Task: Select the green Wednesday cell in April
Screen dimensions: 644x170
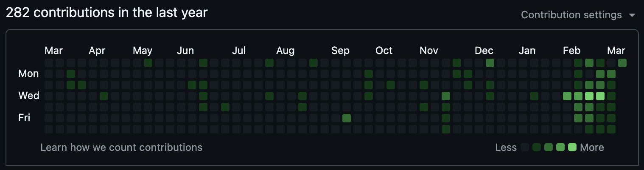Action: click(104, 96)
